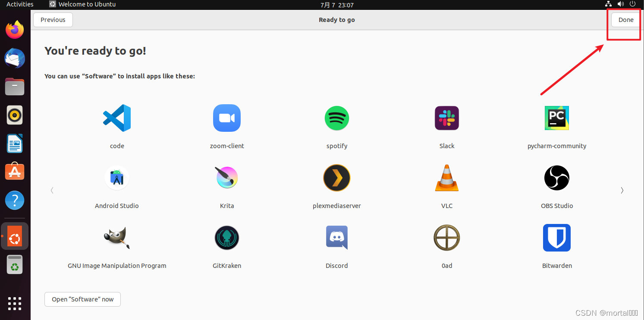Image resolution: width=644 pixels, height=320 pixels.
Task: Launch Rhythmbox from the dock
Action: coord(15,115)
